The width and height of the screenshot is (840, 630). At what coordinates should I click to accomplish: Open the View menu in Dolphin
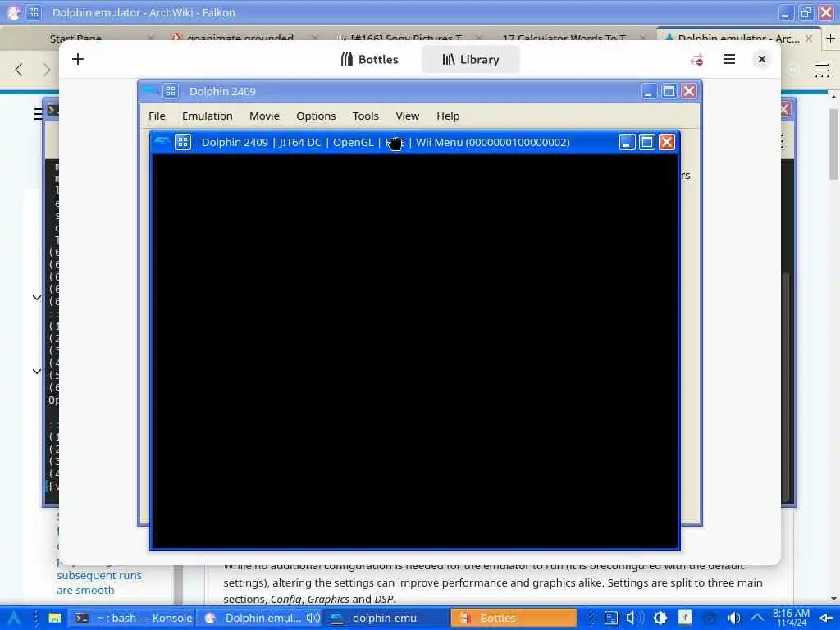407,116
